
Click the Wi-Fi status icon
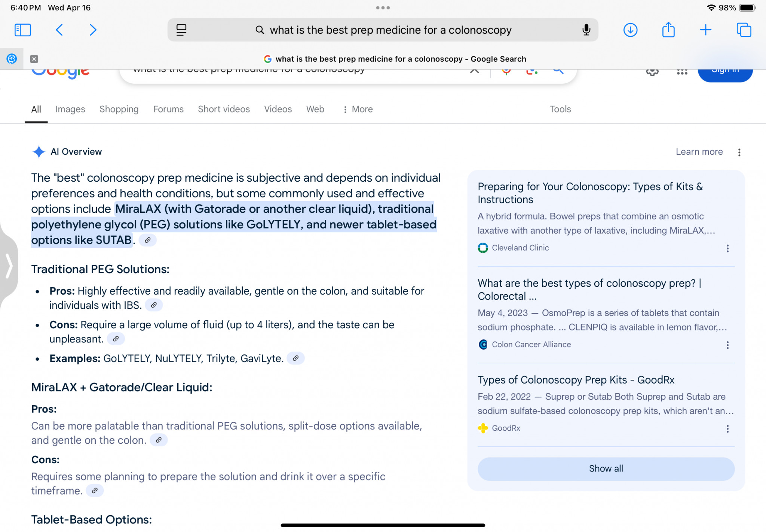tap(711, 7)
